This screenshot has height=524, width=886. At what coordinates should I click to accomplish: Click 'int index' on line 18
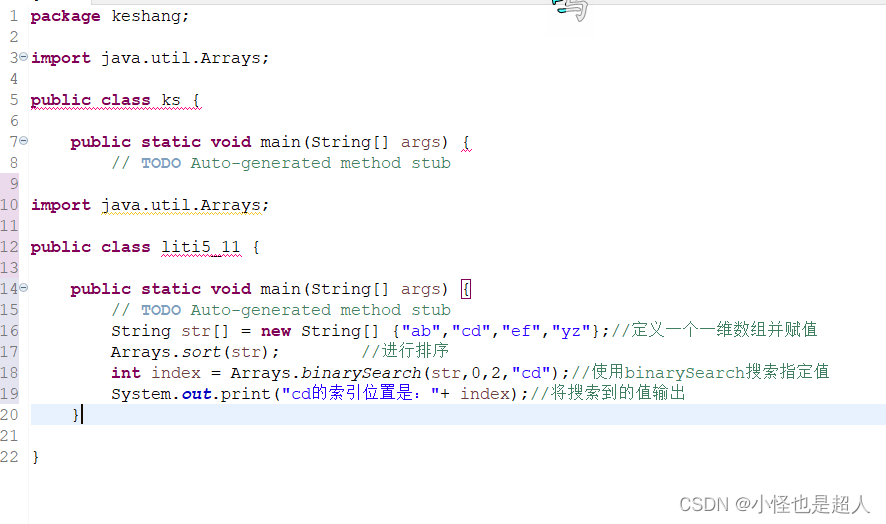(155, 373)
